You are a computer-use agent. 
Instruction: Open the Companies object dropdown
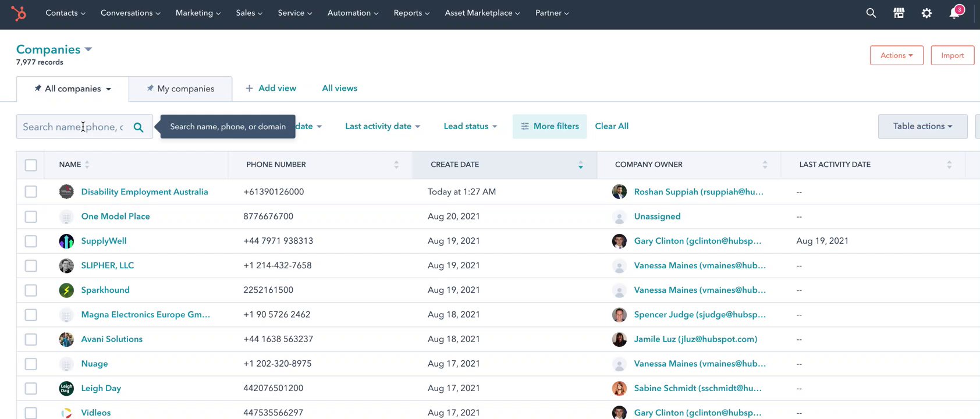pyautogui.click(x=54, y=49)
